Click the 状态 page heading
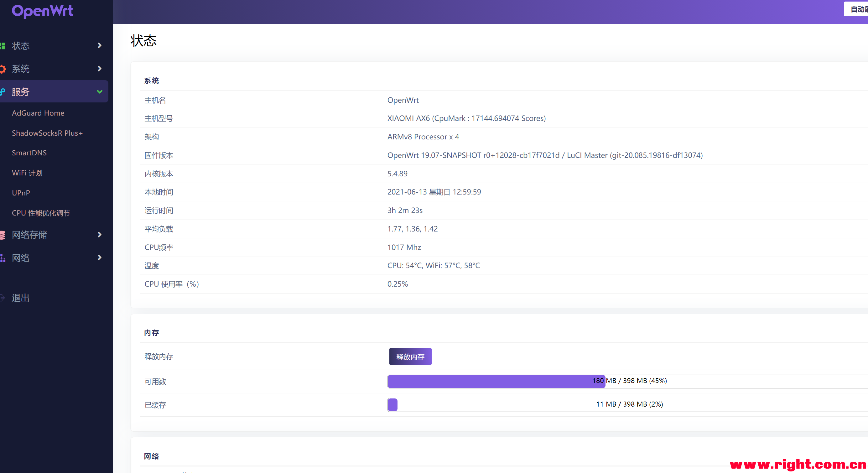 pyautogui.click(x=143, y=40)
